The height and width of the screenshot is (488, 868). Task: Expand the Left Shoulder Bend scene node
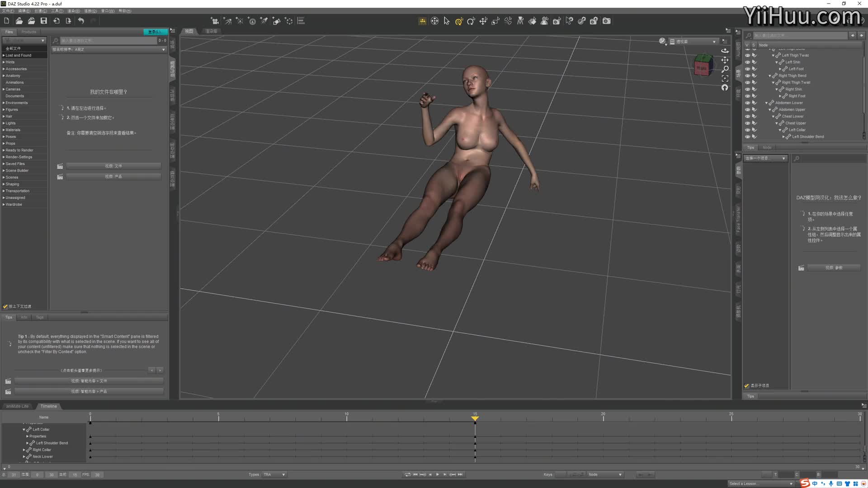783,137
